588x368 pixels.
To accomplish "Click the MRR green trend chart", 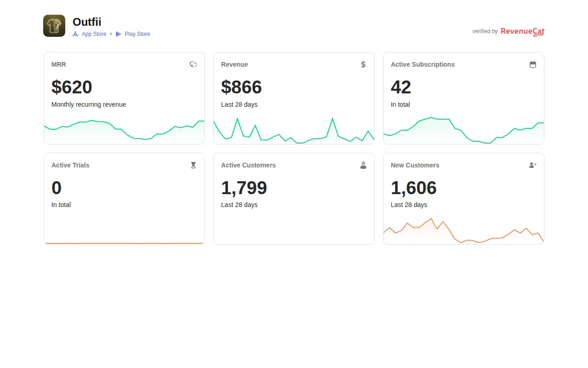I will (x=124, y=131).
